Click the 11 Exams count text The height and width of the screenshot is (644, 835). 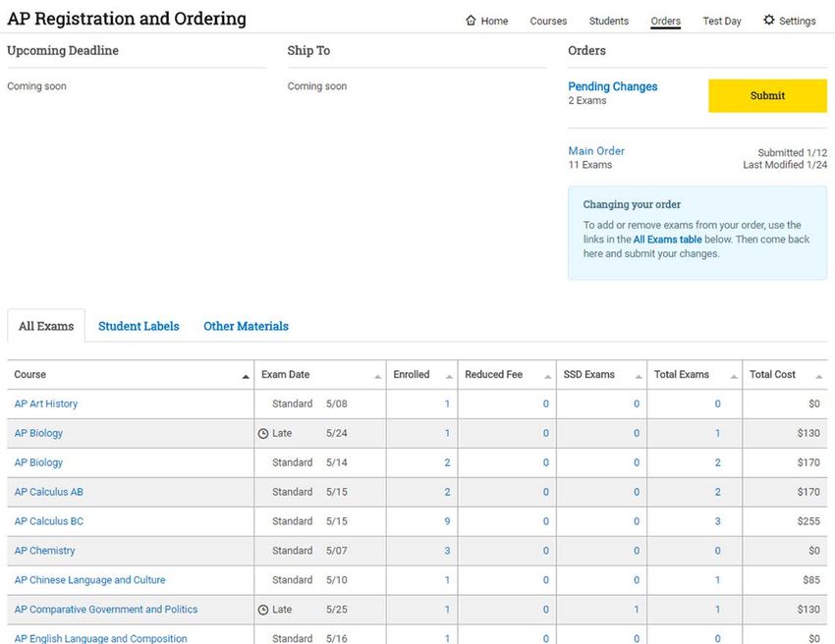(x=590, y=165)
